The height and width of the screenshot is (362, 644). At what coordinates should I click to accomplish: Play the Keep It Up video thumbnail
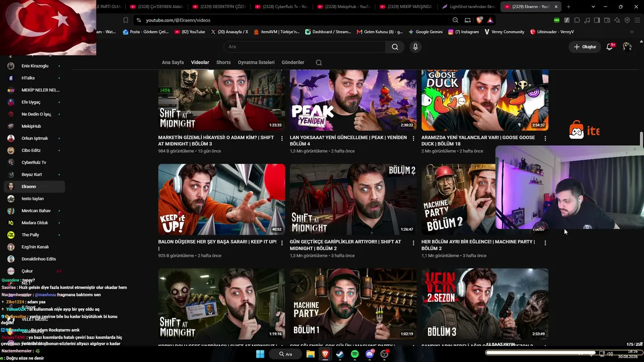(221, 199)
